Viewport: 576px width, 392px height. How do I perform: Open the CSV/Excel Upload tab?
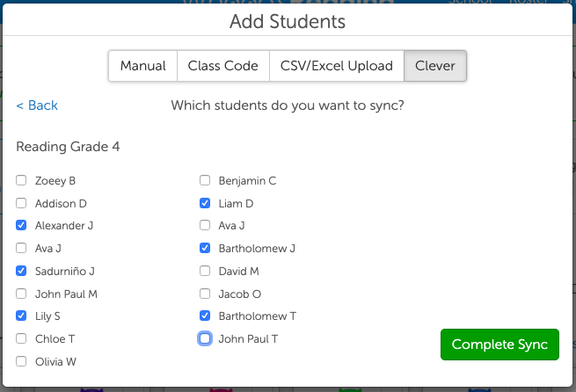pyautogui.click(x=336, y=66)
